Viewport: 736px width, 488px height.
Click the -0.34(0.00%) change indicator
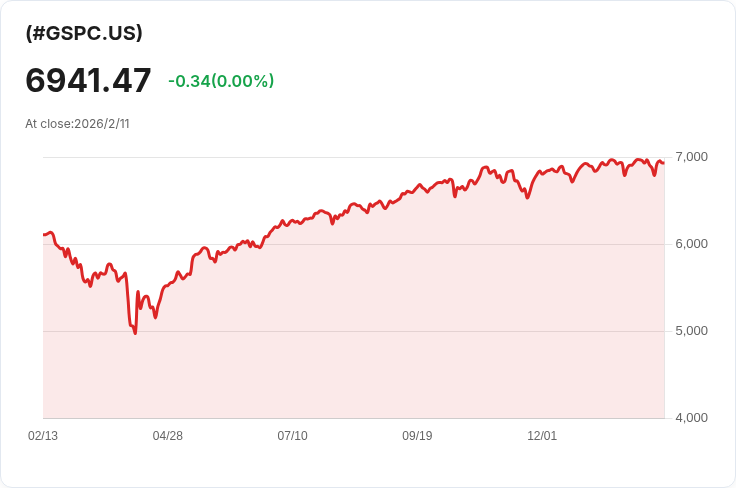pos(221,81)
